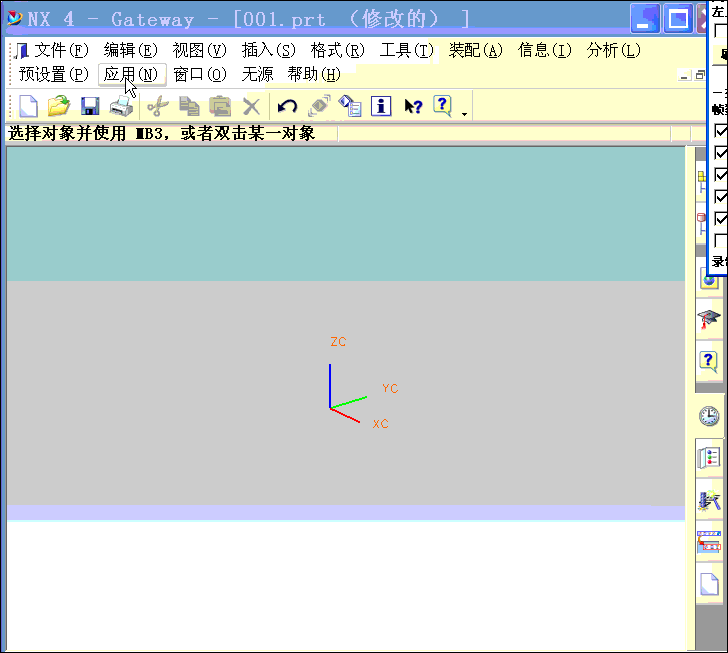728x653 pixels.
Task: Click the Information 'i' icon
Action: [381, 106]
